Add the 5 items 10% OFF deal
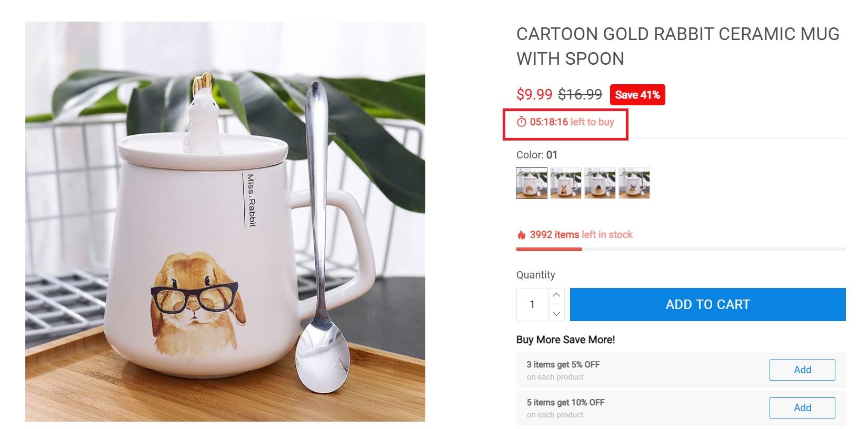The image size is (868, 429). [x=802, y=408]
